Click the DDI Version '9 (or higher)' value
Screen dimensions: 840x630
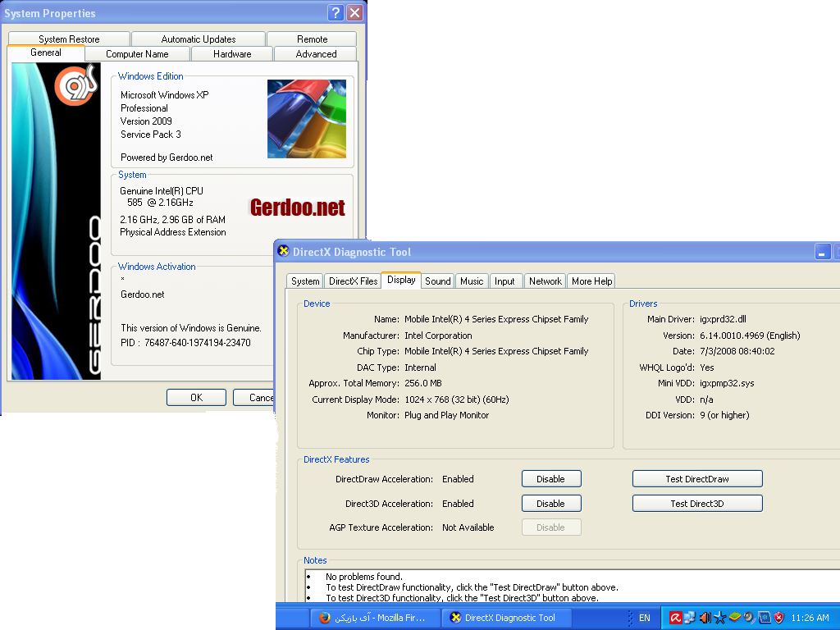pos(725,415)
